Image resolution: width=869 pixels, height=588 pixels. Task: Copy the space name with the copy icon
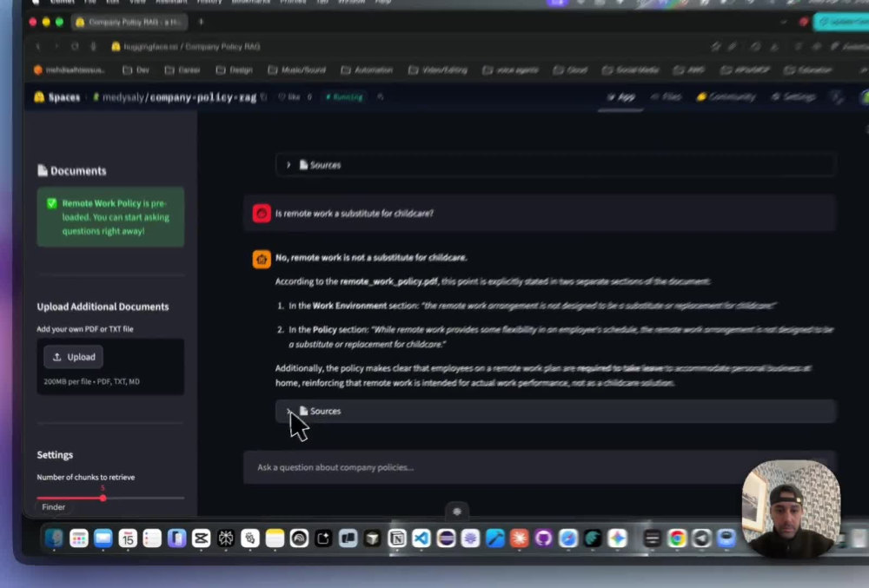264,97
